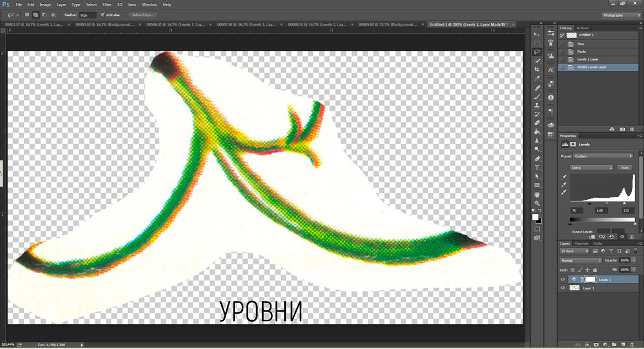Open the Fill slider dropdown arrow
Viewport: 644px width, 349px height.
[x=634, y=269]
